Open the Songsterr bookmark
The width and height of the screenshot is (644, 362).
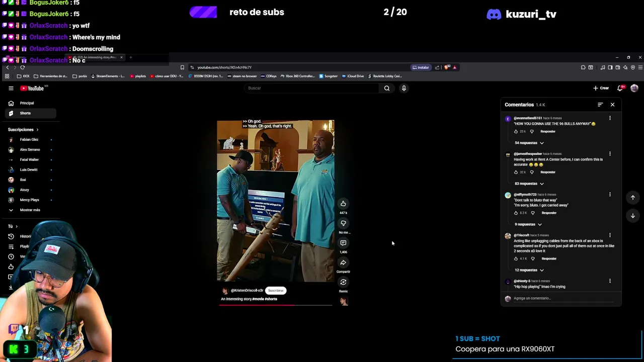coord(328,76)
